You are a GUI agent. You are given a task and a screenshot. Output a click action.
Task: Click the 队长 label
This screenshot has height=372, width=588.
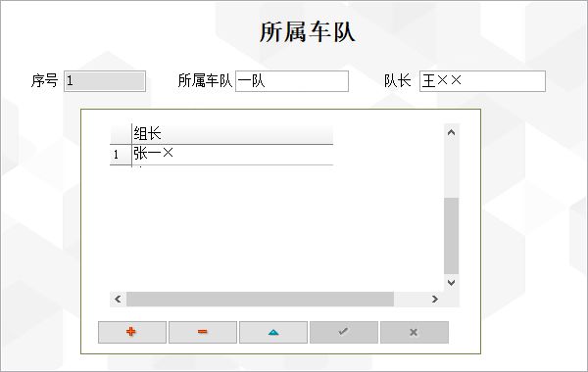pyautogui.click(x=398, y=80)
